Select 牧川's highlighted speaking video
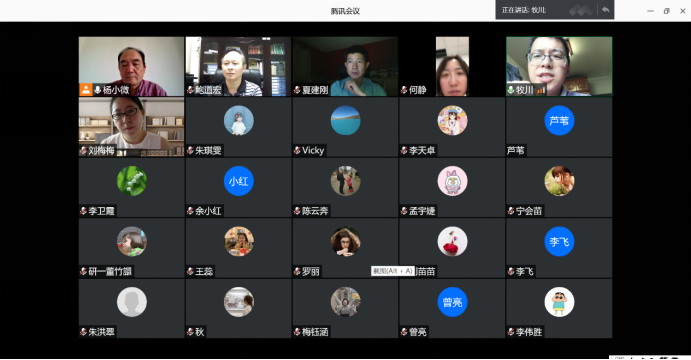 559,66
